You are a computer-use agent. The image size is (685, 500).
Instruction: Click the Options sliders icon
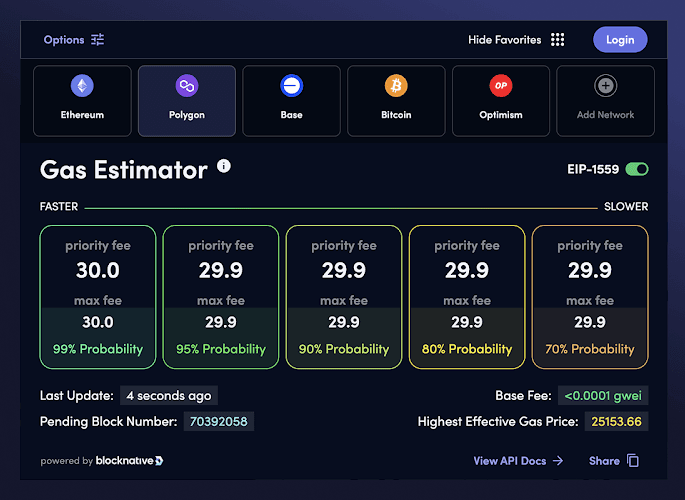click(97, 40)
